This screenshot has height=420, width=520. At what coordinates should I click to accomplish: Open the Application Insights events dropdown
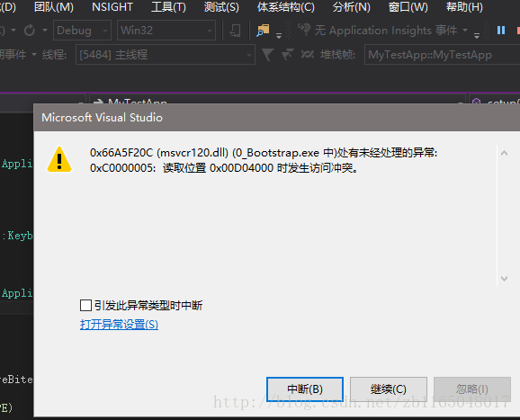[465, 31]
